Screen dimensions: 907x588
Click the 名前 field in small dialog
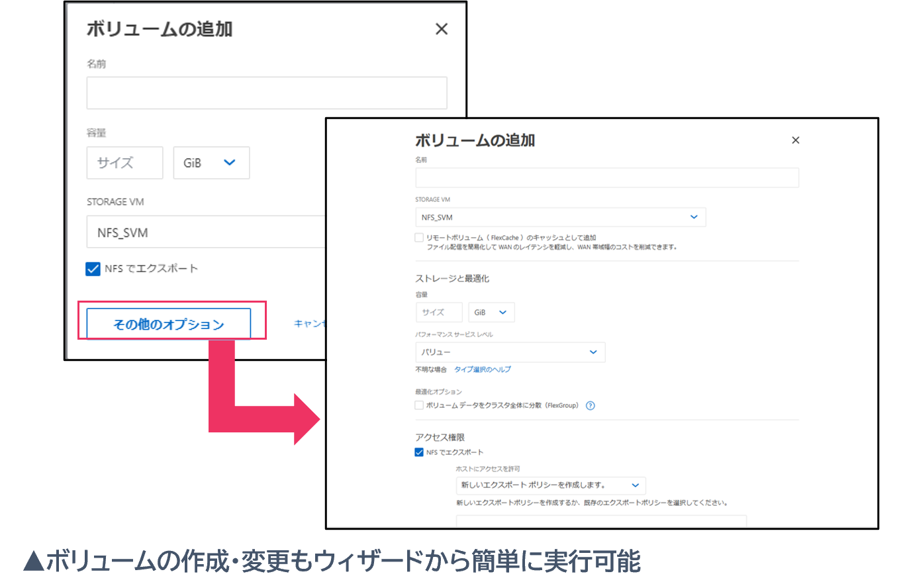coord(266,93)
